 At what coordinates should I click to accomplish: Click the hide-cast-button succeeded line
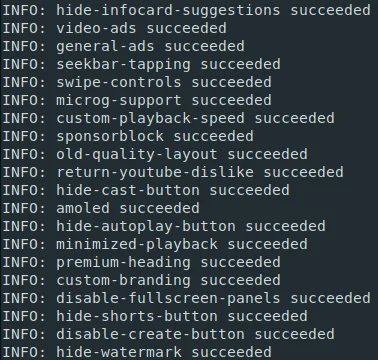(x=146, y=190)
